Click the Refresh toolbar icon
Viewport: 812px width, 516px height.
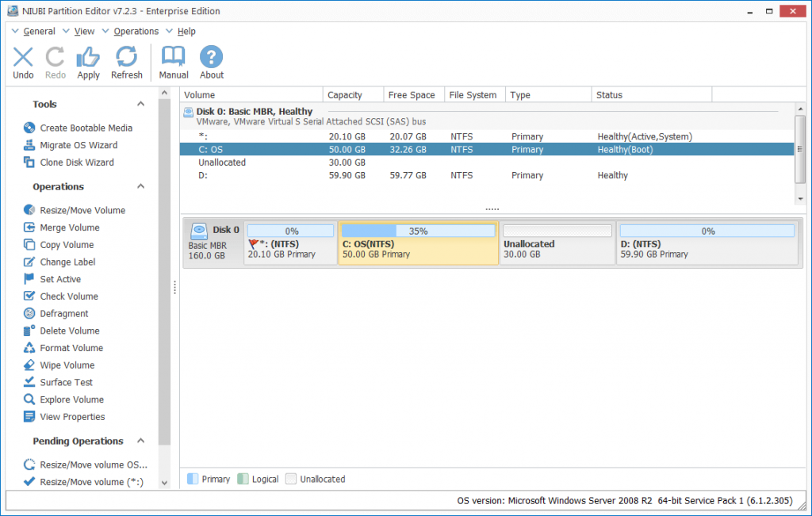point(126,57)
